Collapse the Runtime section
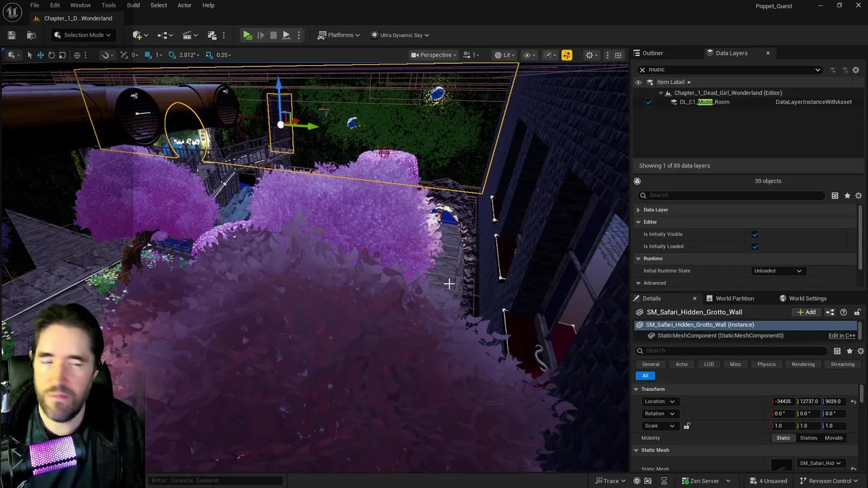Viewport: 868px width, 488px height. (638, 259)
